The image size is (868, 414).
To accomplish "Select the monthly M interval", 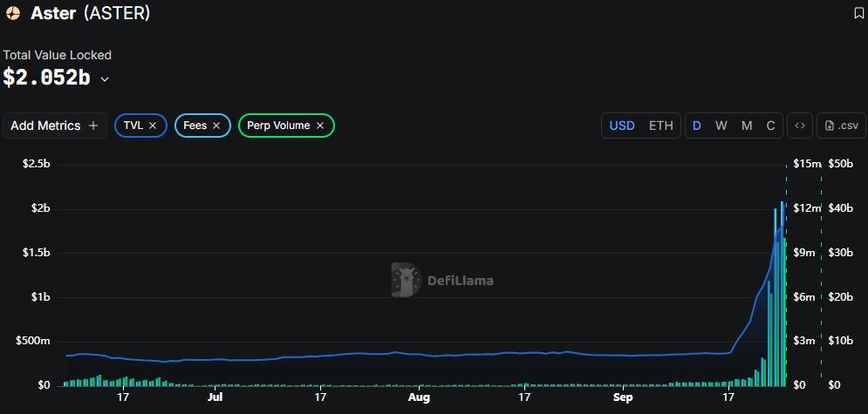I will (x=747, y=126).
